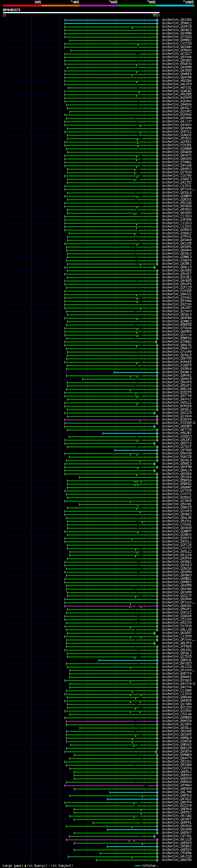Select the UniRef100_Q9XFM8 label
This screenshot has width=197, height=868.
177,467
